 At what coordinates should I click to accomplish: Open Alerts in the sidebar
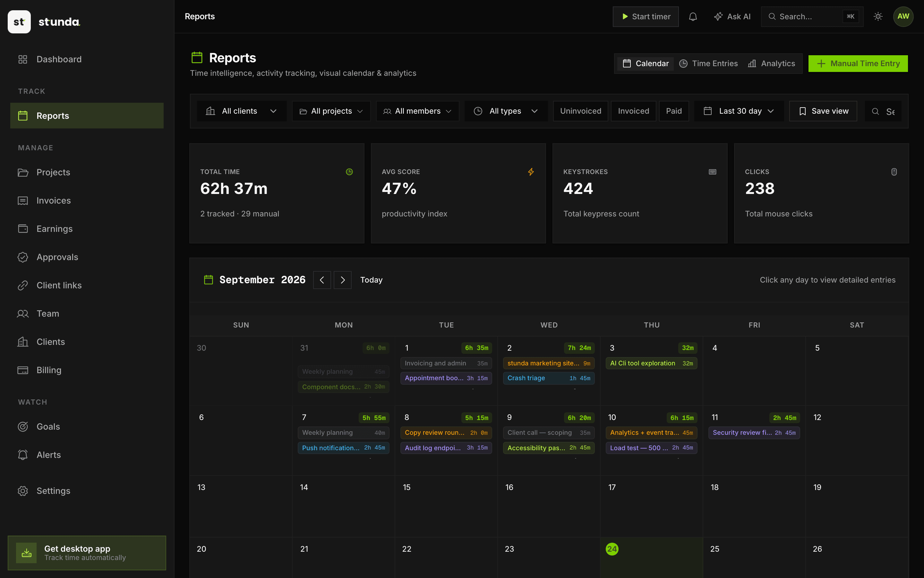(x=87, y=455)
